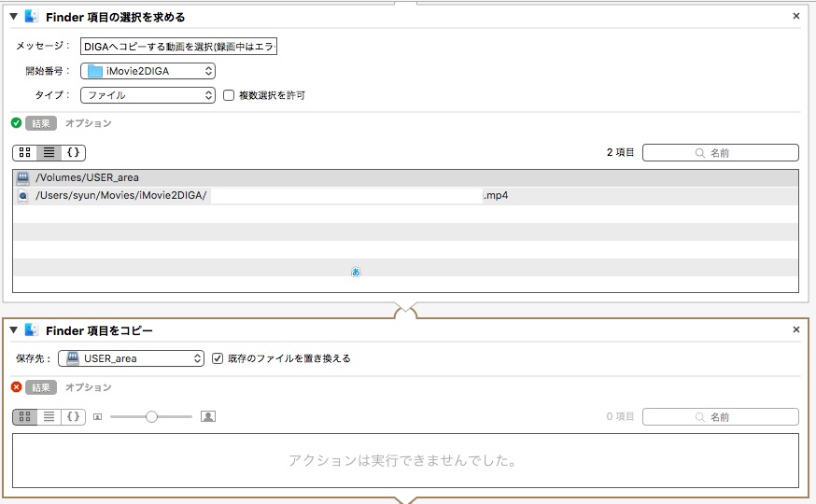This screenshot has height=504, width=816.
Task: Collapse the Finder 項目をコピー action
Action: tap(13, 329)
